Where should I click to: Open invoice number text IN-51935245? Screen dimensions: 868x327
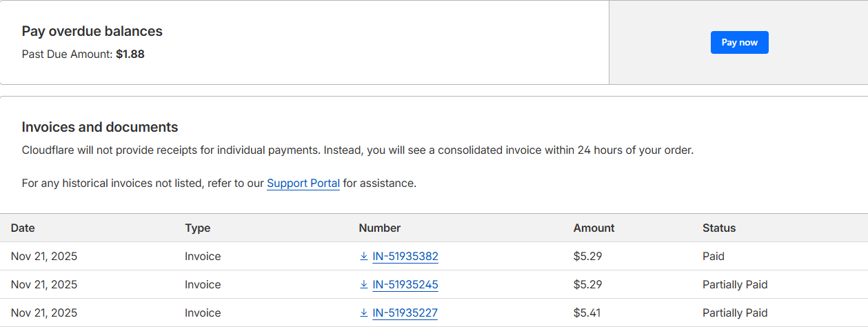pyautogui.click(x=405, y=285)
